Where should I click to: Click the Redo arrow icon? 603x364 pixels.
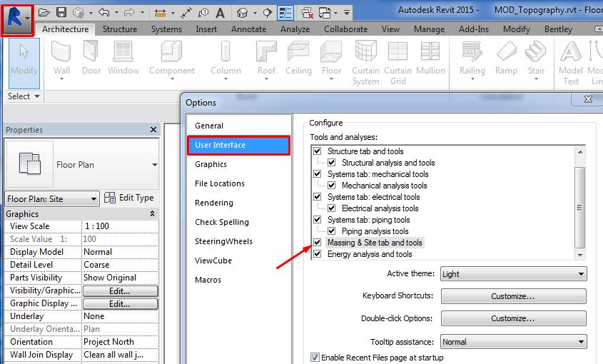130,13
